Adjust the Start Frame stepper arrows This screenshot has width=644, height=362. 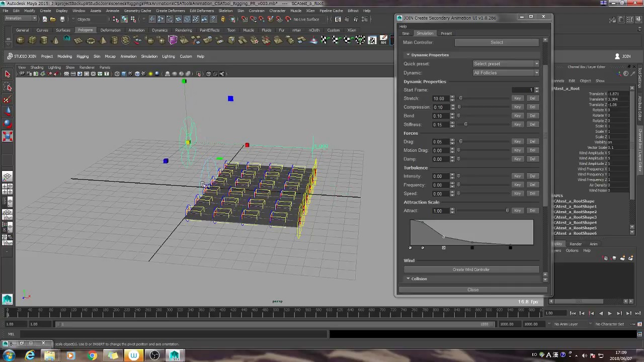pos(537,90)
